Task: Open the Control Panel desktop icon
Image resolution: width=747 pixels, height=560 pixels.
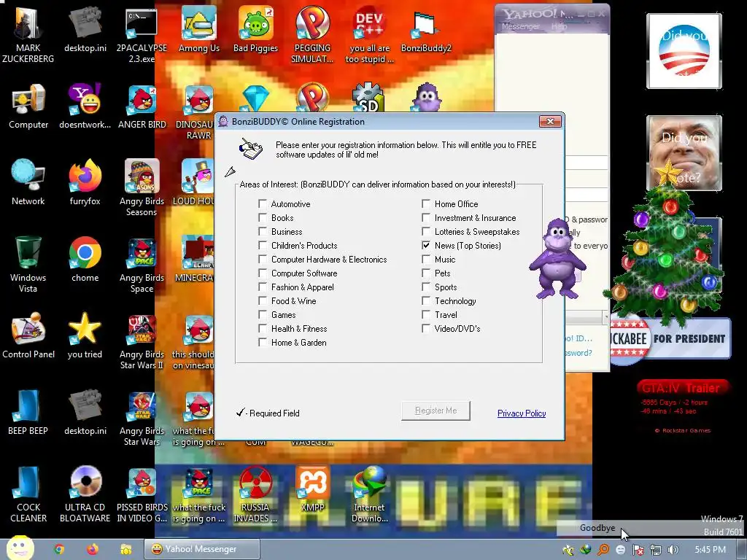Action: 28,335
